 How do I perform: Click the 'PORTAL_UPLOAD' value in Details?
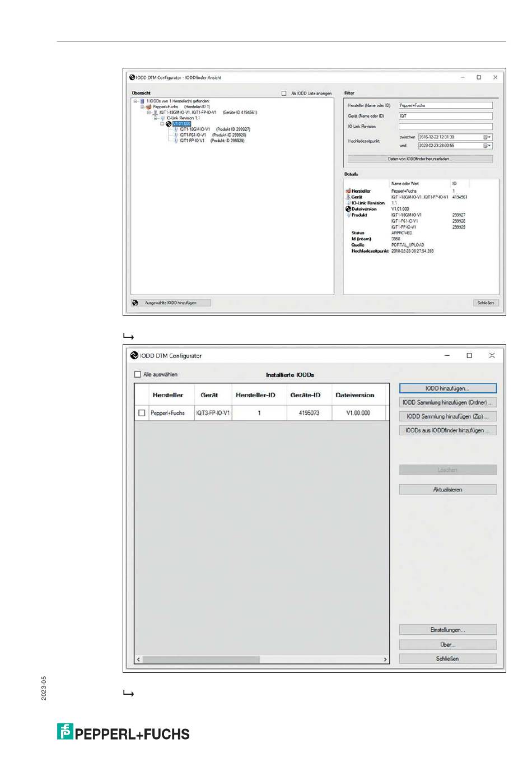coord(408,245)
